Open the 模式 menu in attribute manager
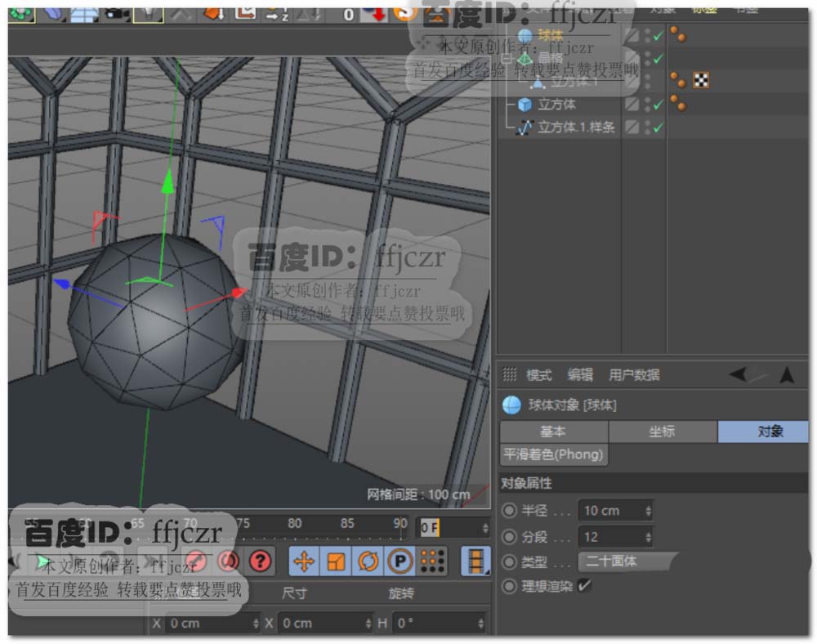Image resolution: width=817 pixels, height=644 pixels. coord(538,374)
